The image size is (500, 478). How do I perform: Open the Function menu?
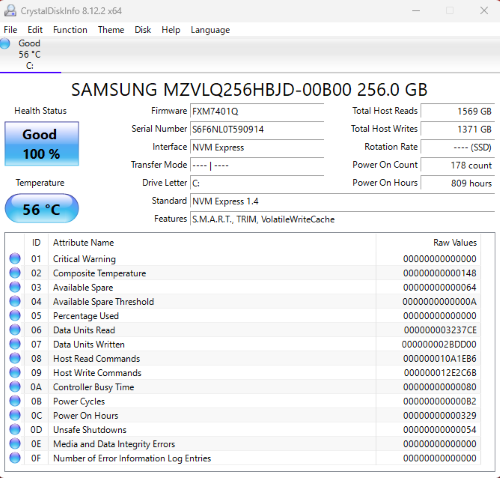(70, 30)
